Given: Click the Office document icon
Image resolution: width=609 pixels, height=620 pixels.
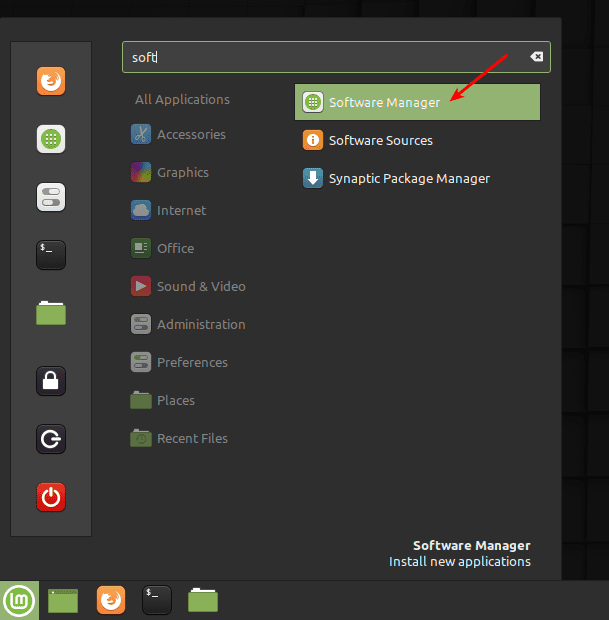Looking at the screenshot, I should tap(141, 248).
